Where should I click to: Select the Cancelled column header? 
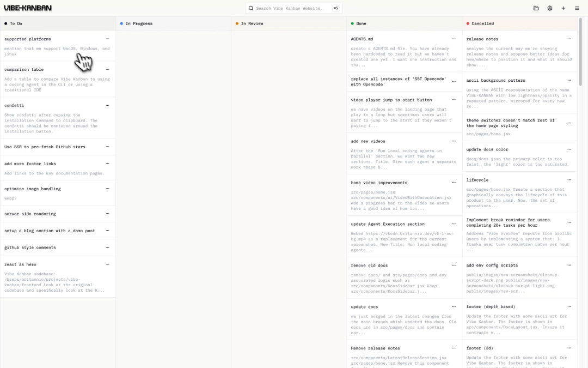point(482,23)
